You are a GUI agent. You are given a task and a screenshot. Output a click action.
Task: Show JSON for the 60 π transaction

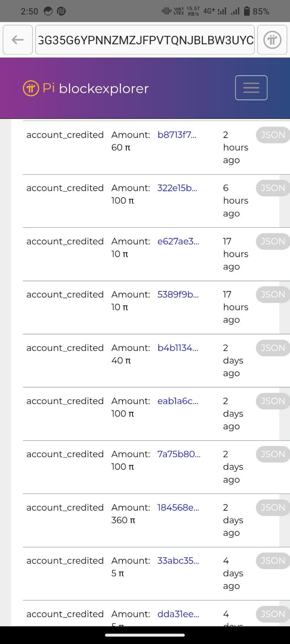tap(273, 135)
